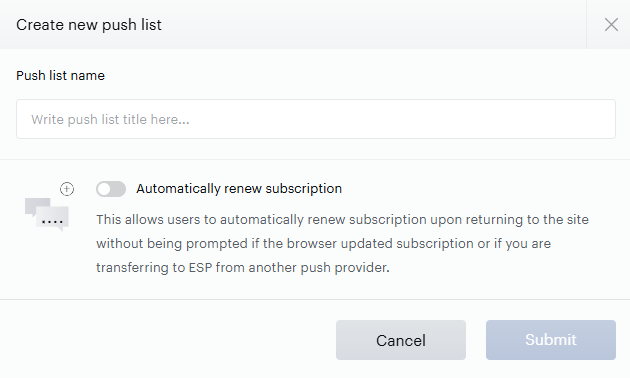Cancel creating the push list
Screen dimensions: 630x378
[401, 340]
